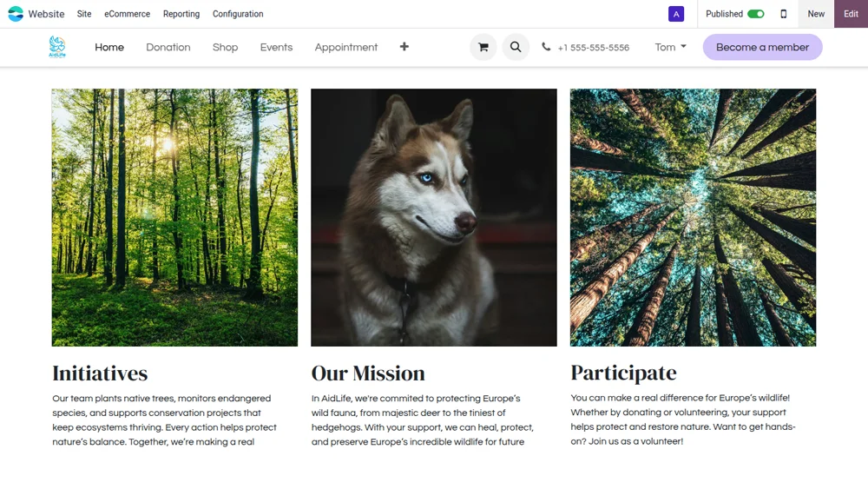Create new content with New button
Screen dimensions: 868x489
tap(816, 14)
